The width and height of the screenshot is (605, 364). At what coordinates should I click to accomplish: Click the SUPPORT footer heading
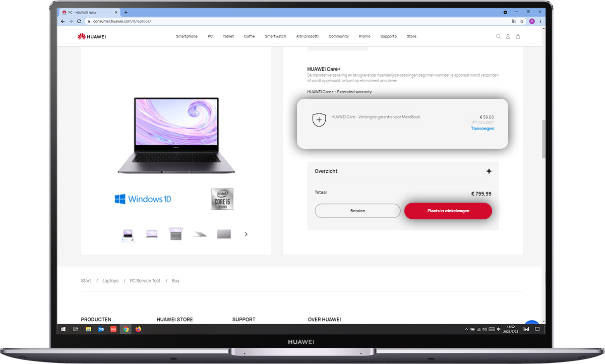(x=244, y=320)
